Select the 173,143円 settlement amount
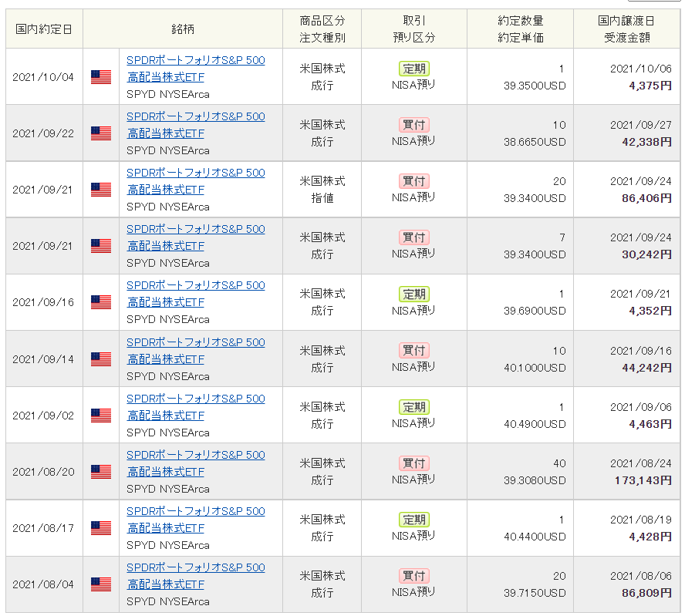This screenshot has height=616, width=685. (x=643, y=480)
